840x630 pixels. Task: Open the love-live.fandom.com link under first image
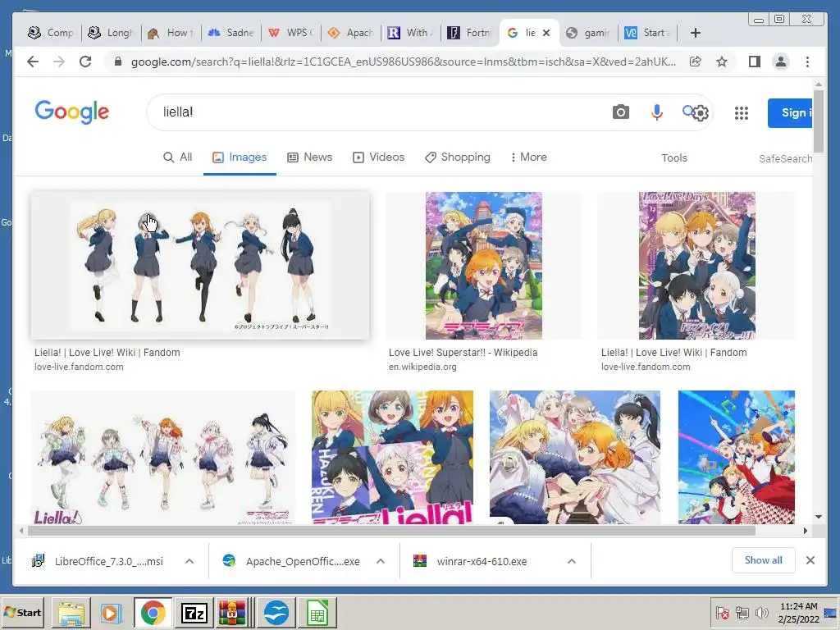79,367
